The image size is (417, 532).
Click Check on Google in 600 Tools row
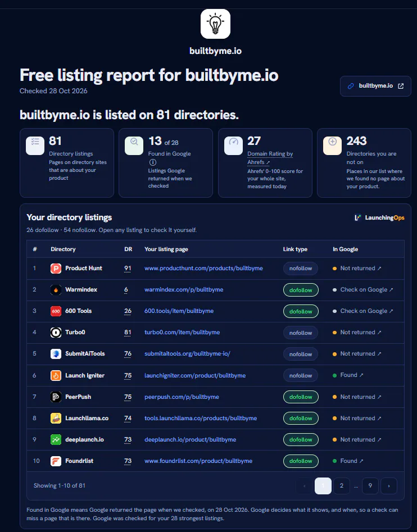362,311
